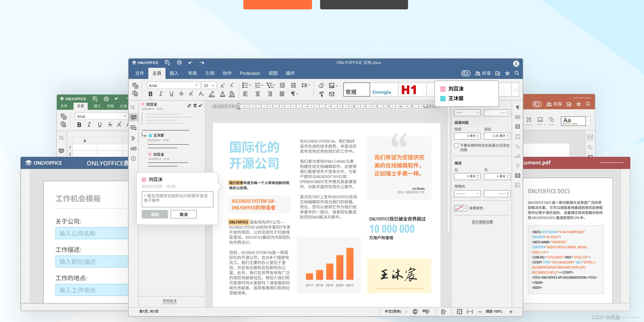Click Bold in the document editor toolbar

pos(151,94)
